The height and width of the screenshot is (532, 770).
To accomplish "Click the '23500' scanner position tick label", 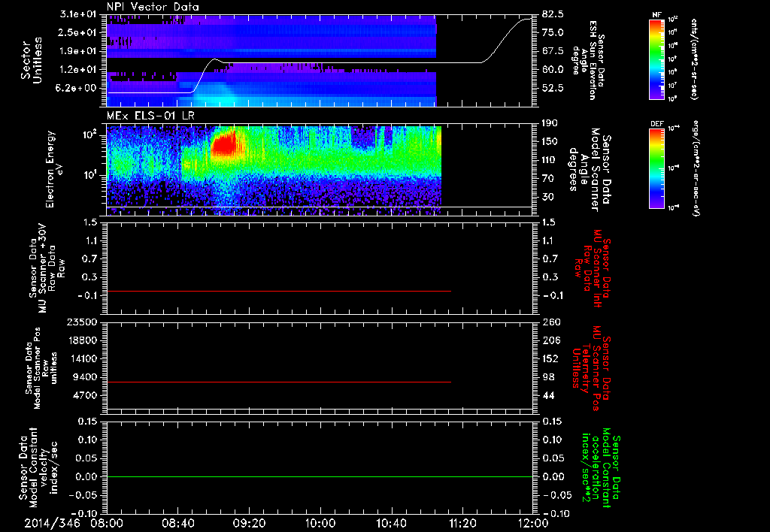I will point(82,322).
